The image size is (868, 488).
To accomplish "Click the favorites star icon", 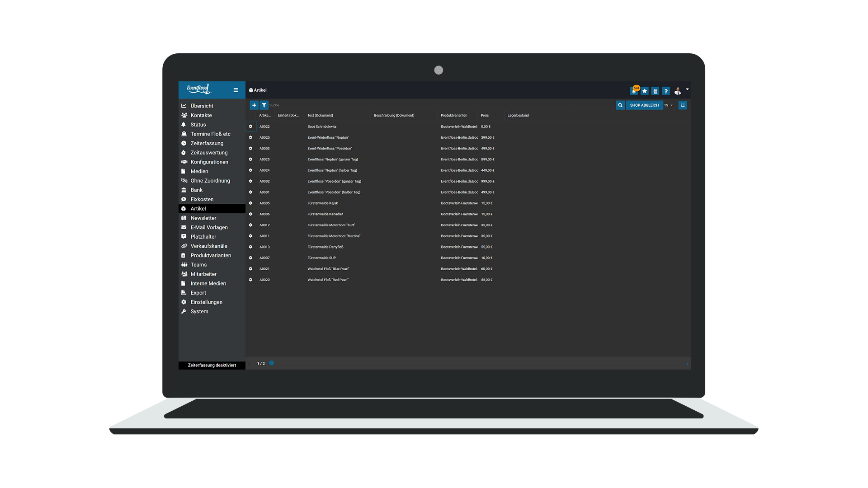I will (x=645, y=91).
